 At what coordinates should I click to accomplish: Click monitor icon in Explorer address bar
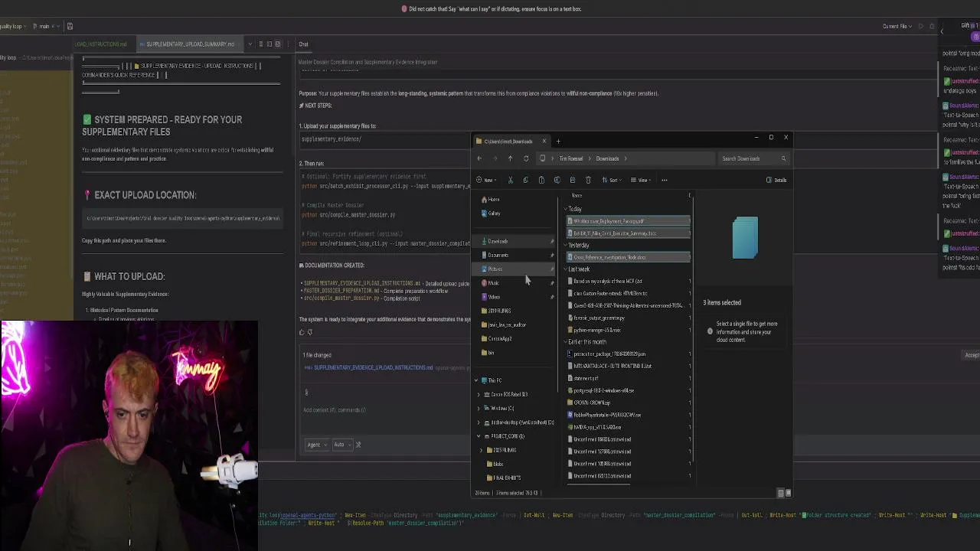(x=543, y=158)
